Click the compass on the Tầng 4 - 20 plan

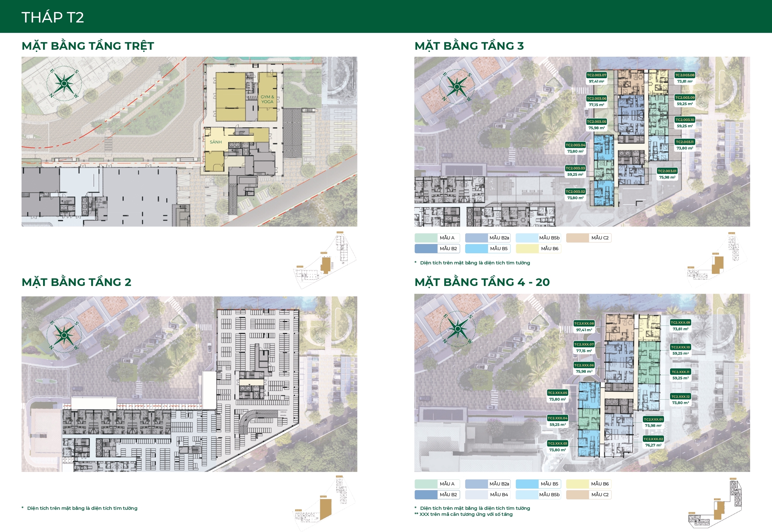pyautogui.click(x=458, y=329)
